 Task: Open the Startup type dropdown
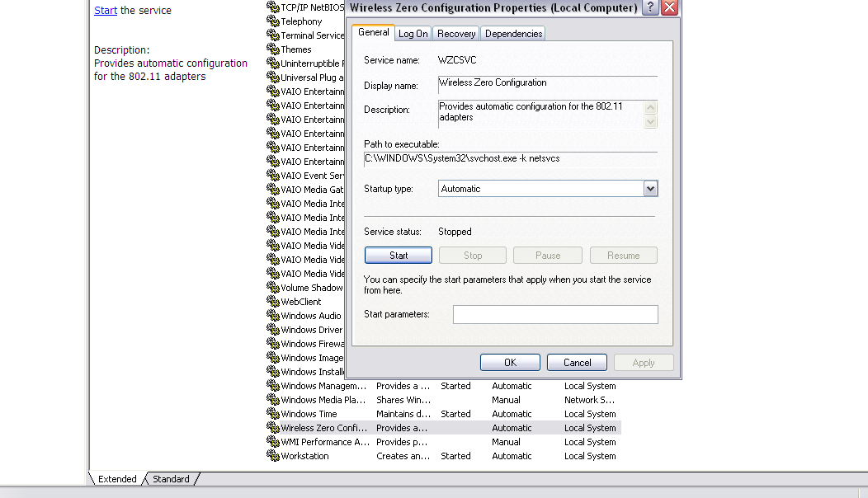point(650,189)
